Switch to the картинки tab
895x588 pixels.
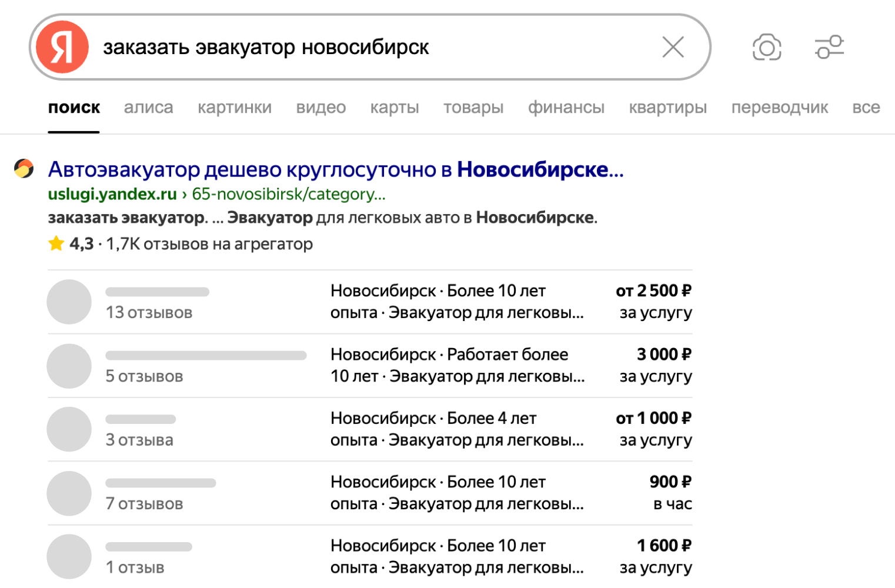pos(235,107)
